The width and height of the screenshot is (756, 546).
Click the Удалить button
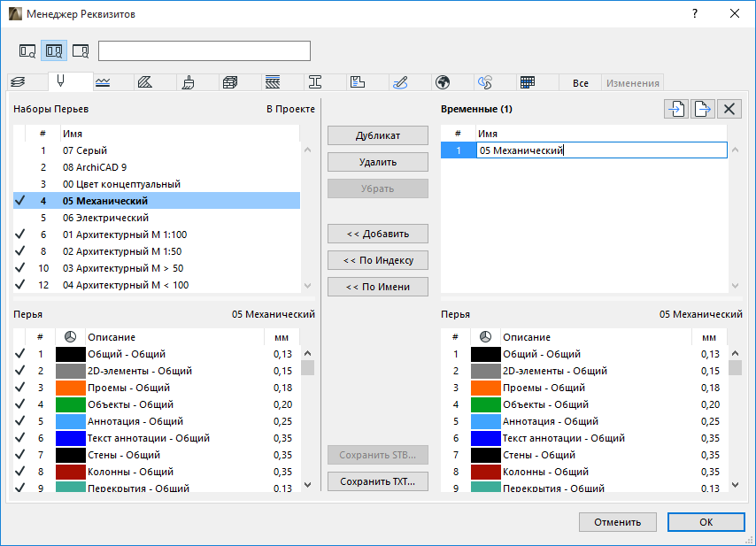378,162
